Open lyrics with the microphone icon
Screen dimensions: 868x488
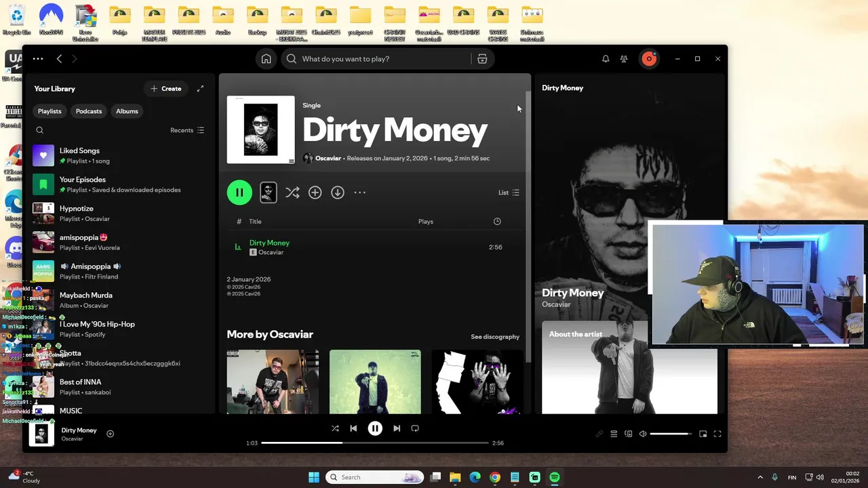click(599, 434)
